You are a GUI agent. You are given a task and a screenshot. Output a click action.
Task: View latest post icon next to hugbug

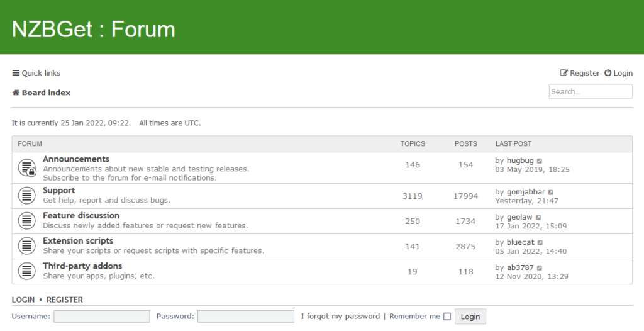540,160
